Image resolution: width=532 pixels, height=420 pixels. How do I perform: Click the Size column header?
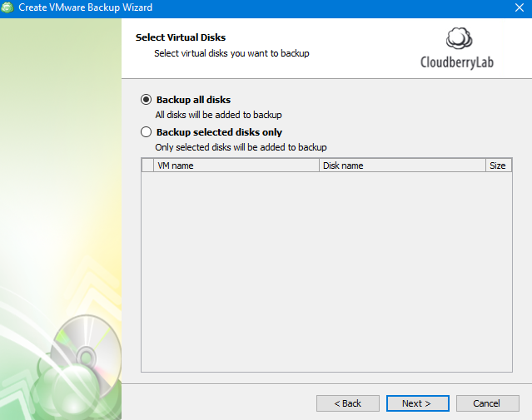click(499, 166)
